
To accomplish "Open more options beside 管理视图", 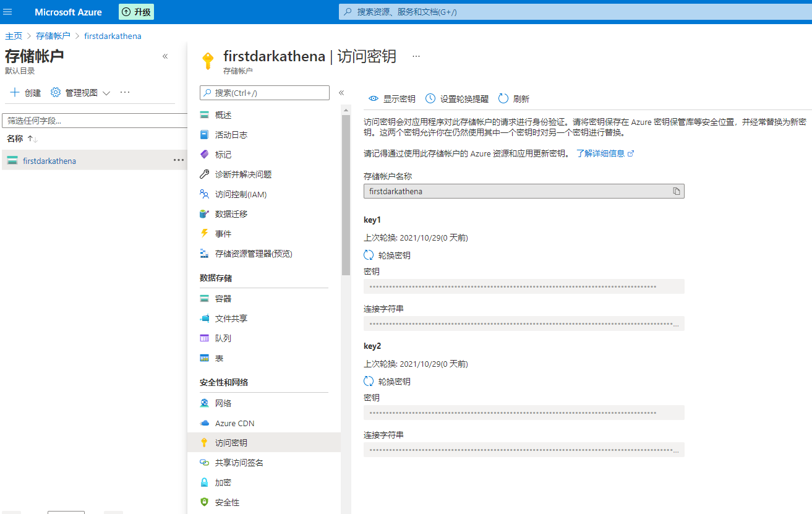I will point(125,92).
